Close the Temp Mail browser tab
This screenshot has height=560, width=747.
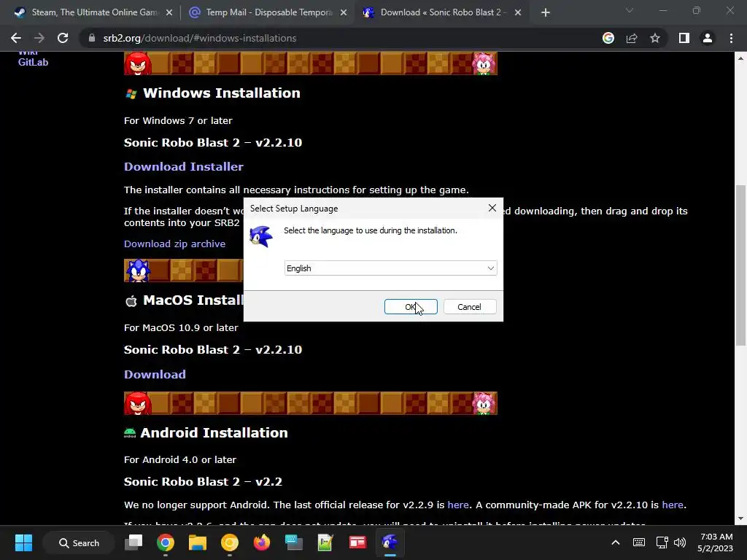click(344, 13)
